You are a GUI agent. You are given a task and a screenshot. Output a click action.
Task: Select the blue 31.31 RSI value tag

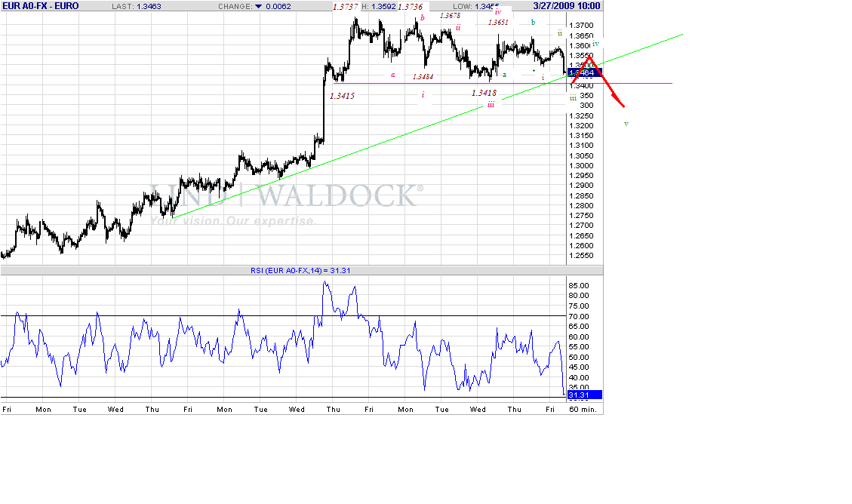click(x=584, y=395)
